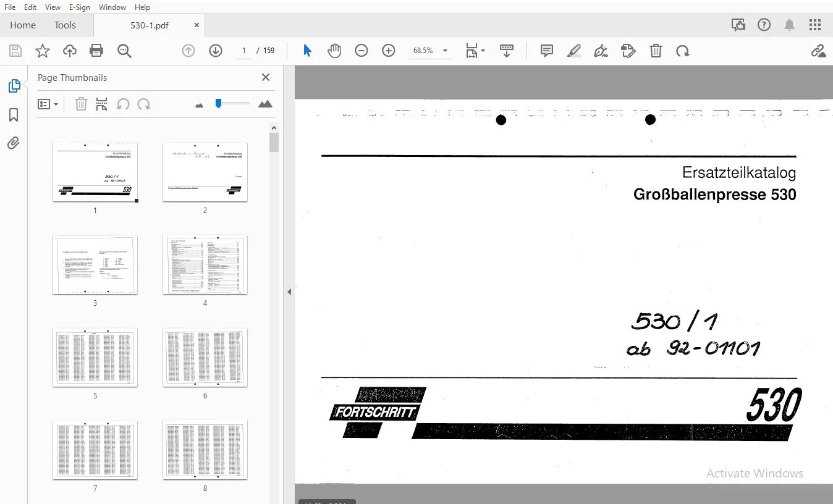Open the thumbnail options menu dropdown

coord(48,104)
